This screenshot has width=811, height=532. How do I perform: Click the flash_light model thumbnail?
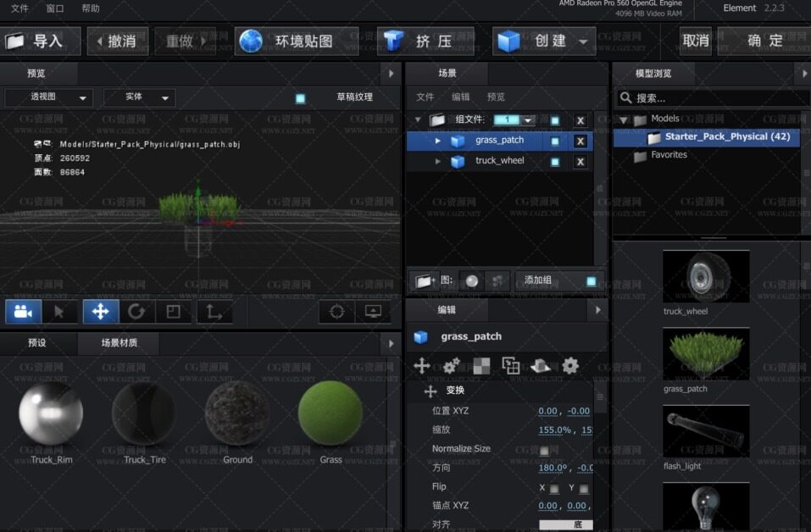pyautogui.click(x=706, y=430)
